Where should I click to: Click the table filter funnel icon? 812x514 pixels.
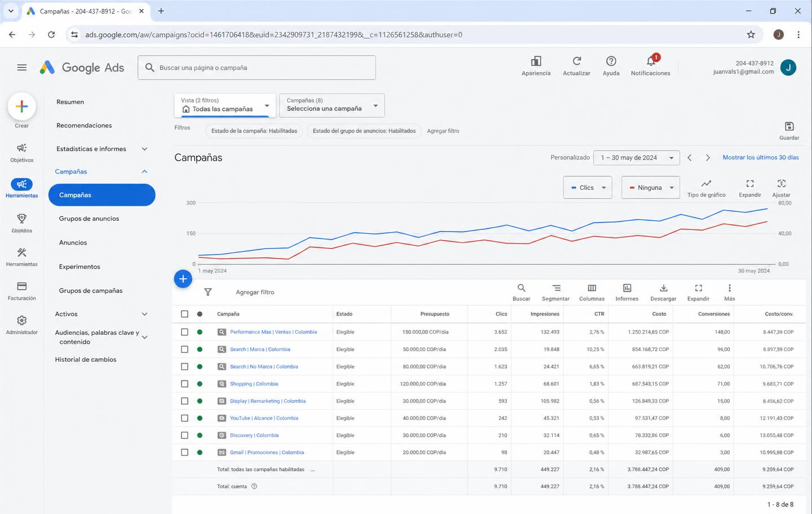208,292
